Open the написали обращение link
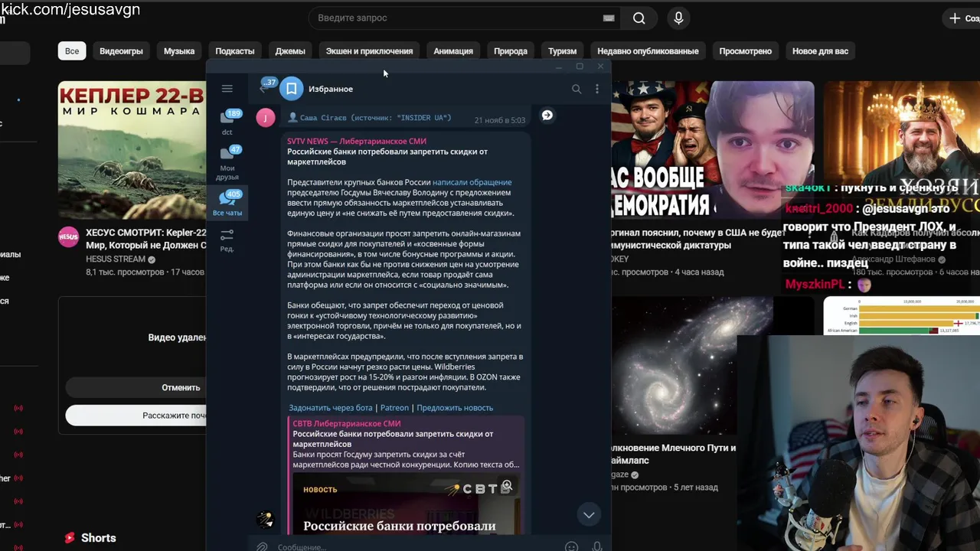The height and width of the screenshot is (551, 980). 472,182
